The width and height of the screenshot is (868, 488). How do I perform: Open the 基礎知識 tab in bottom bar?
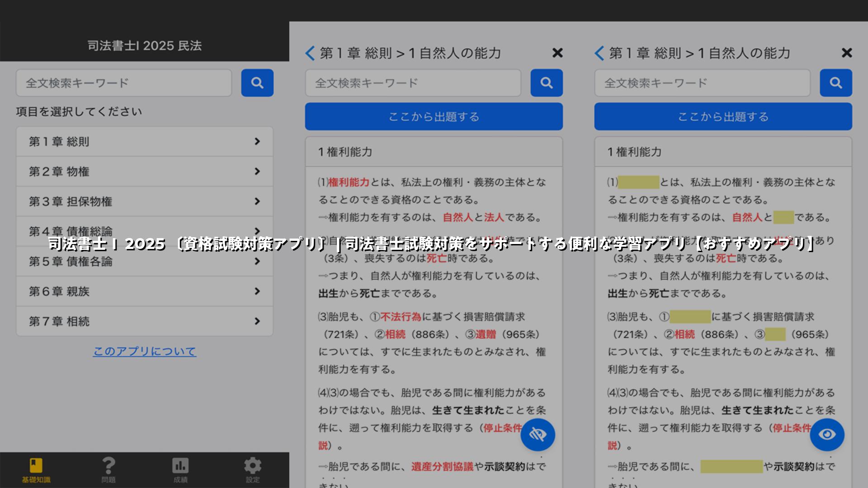pos(36,470)
